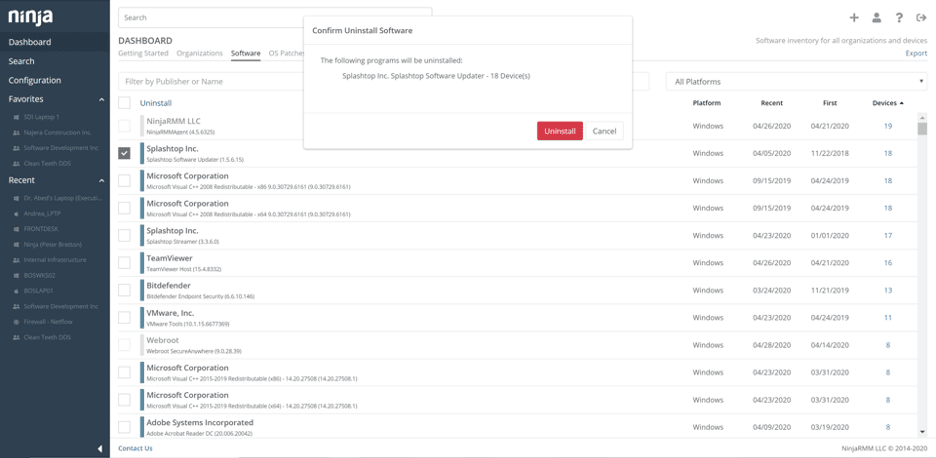
Task: Switch to the Organizations tab
Action: 199,53
